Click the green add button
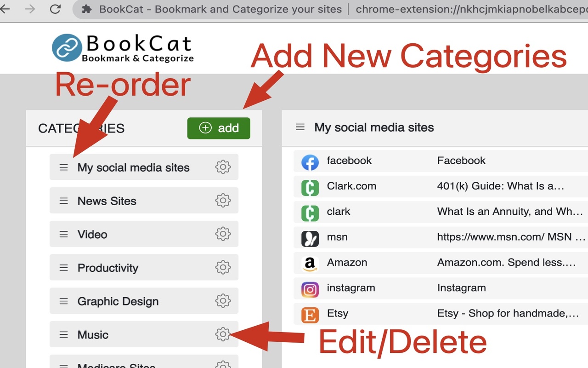Image resolution: width=588 pixels, height=368 pixels. (219, 128)
